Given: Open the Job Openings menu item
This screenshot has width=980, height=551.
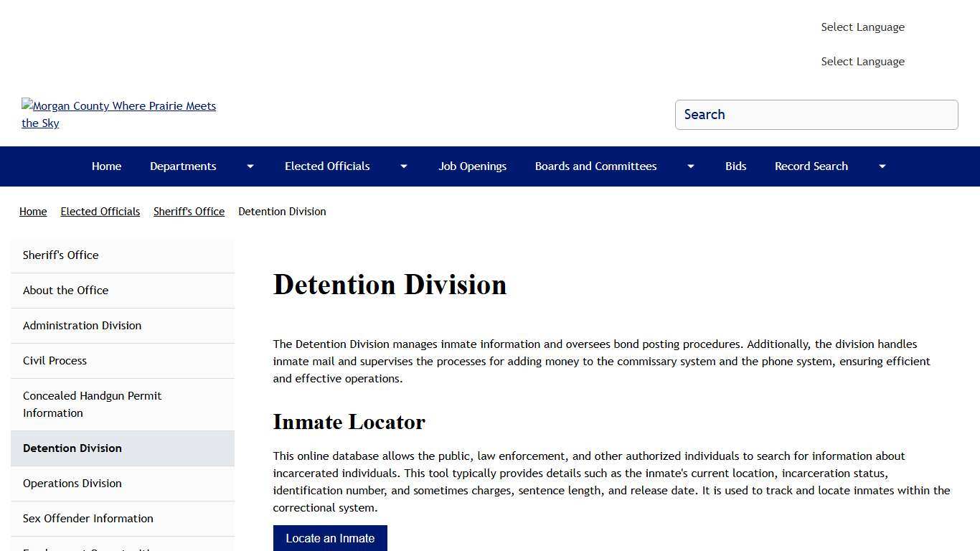Looking at the screenshot, I should tap(472, 166).
